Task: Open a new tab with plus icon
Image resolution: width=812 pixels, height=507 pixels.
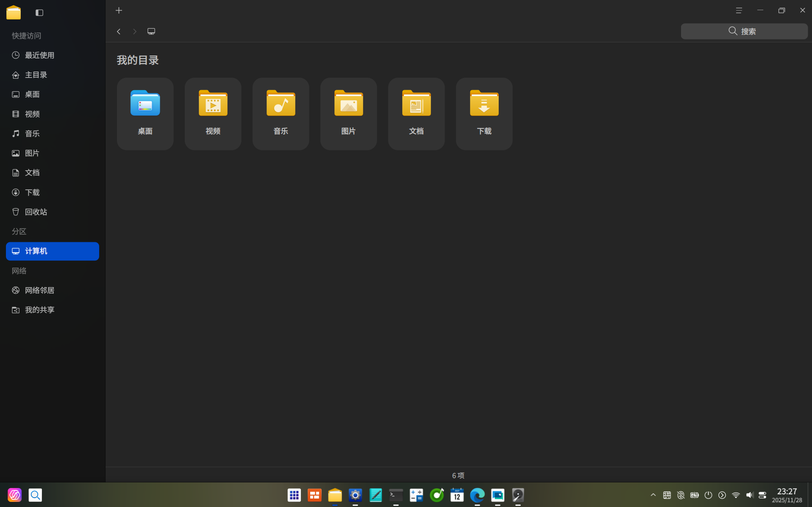Action: [119, 11]
